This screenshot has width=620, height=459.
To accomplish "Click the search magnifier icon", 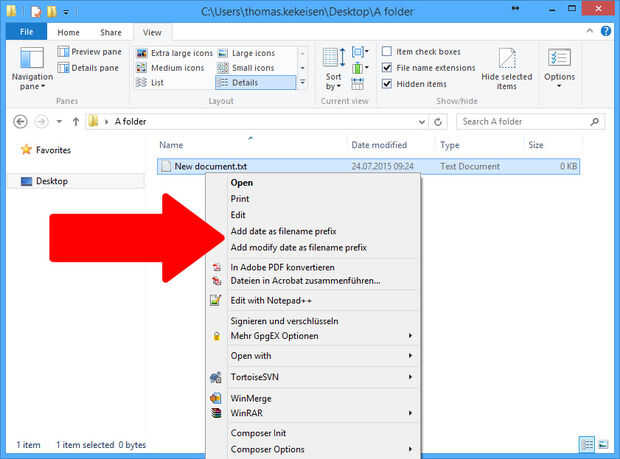I will [x=594, y=122].
